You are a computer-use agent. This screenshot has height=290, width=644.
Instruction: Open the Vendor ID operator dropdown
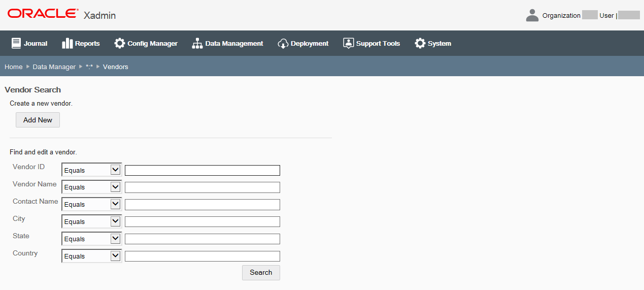[x=92, y=170]
